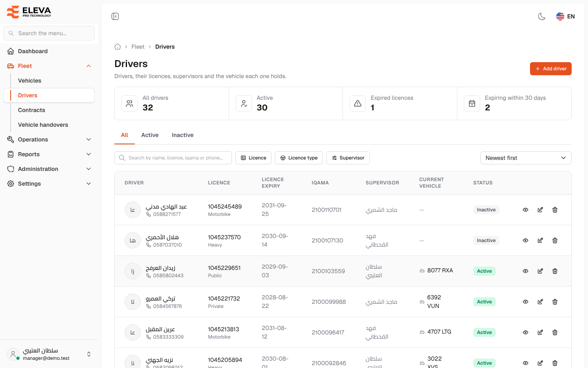Open Dashboard in the sidebar
The height and width of the screenshot is (368, 588).
(x=49, y=51)
